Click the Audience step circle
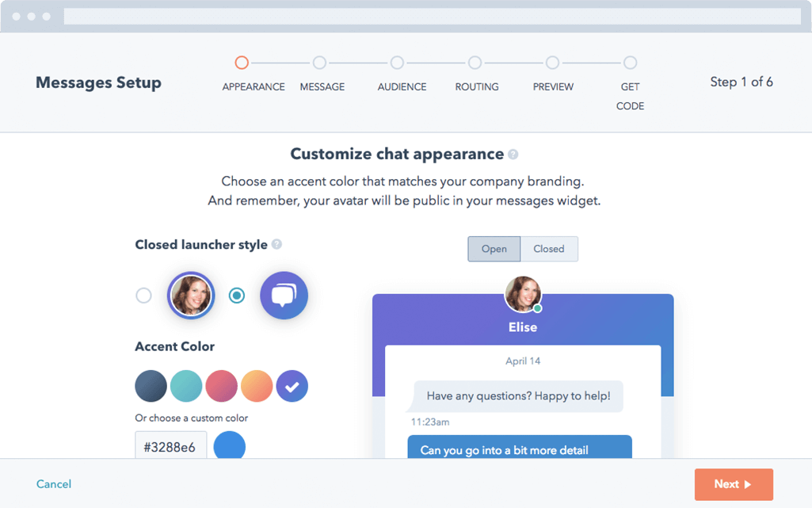The width and height of the screenshot is (812, 508). point(397,62)
